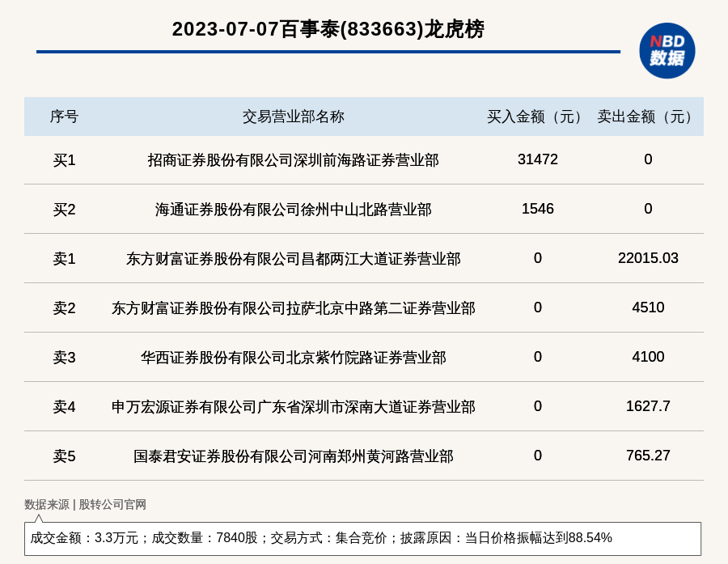The width and height of the screenshot is (728, 564).
Task: Select the 卖3 row label
Action: [64, 358]
